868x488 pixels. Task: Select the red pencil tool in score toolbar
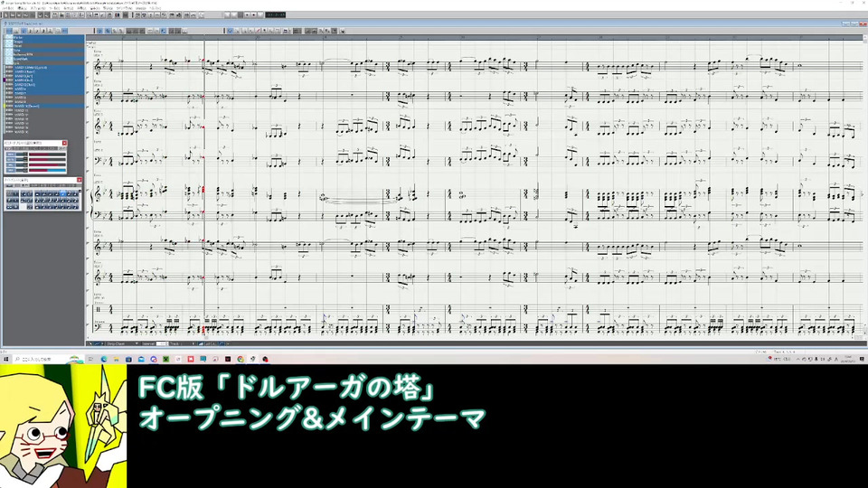[x=258, y=31]
